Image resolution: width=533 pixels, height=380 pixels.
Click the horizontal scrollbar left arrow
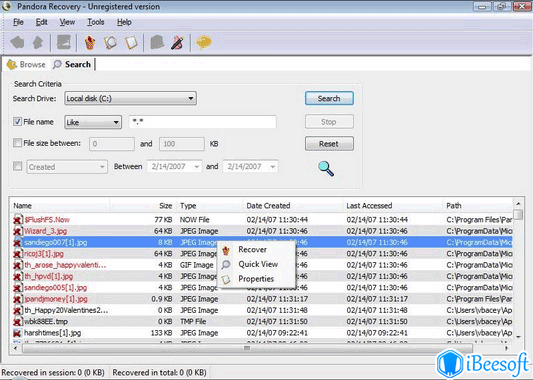[x=15, y=348]
